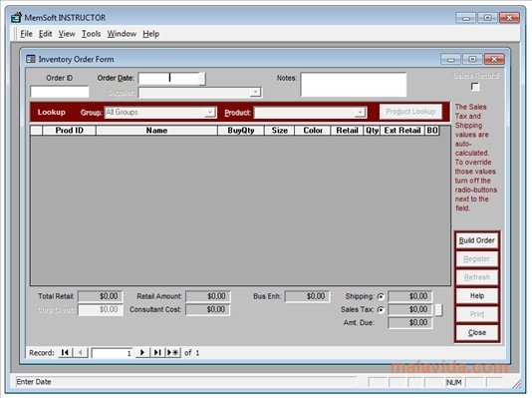
Task: Click the Inventory Order Form window icon
Action: 31,59
